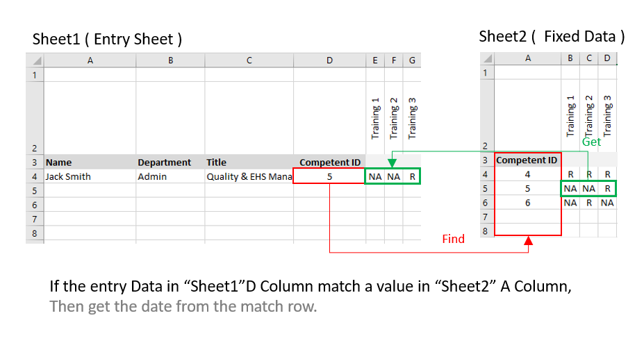Select column B header in Sheet1
Image resolution: width=644 pixels, height=352 pixels.
170,60
